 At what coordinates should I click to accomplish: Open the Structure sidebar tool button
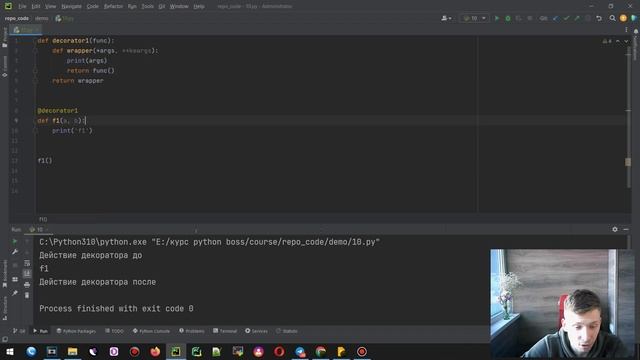[x=4, y=308]
